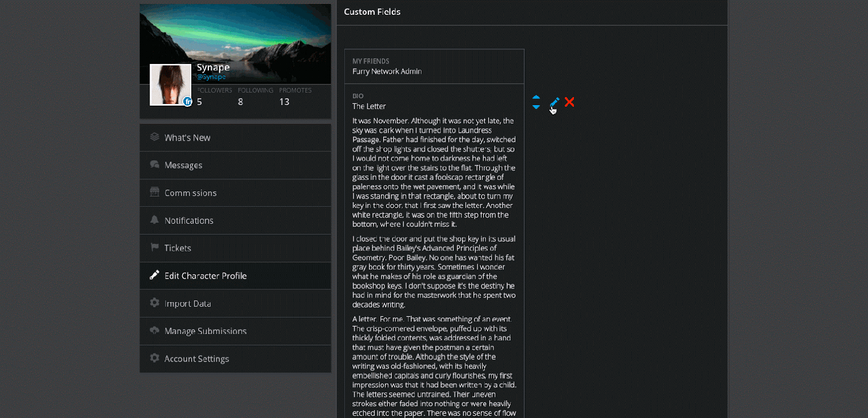Image resolution: width=868 pixels, height=418 pixels.
Task: Click the Messages chat bubble icon
Action: [x=154, y=164]
